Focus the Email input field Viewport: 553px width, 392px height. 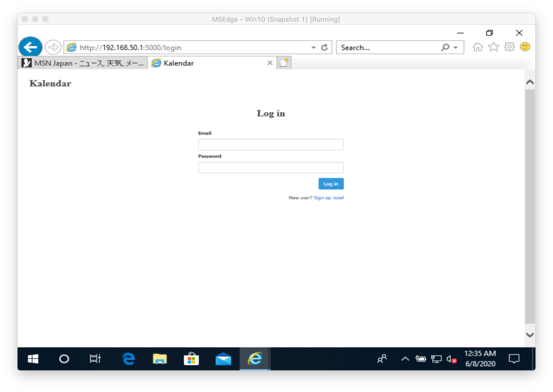click(x=271, y=145)
